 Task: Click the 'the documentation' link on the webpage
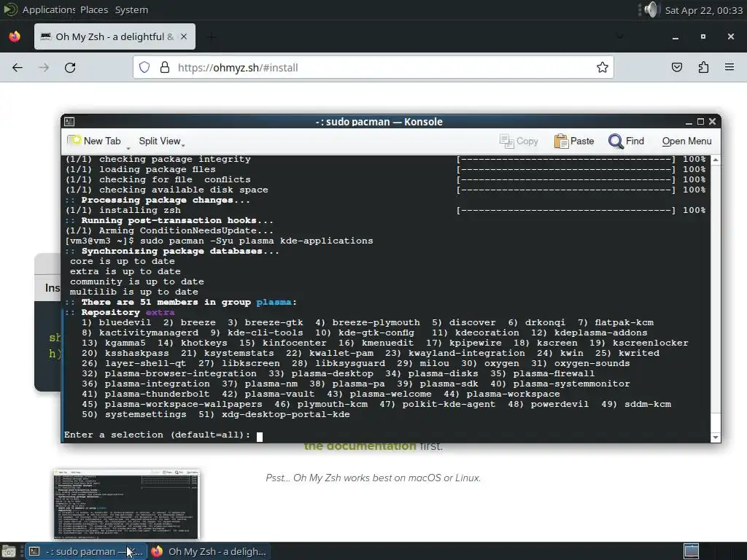(360, 446)
